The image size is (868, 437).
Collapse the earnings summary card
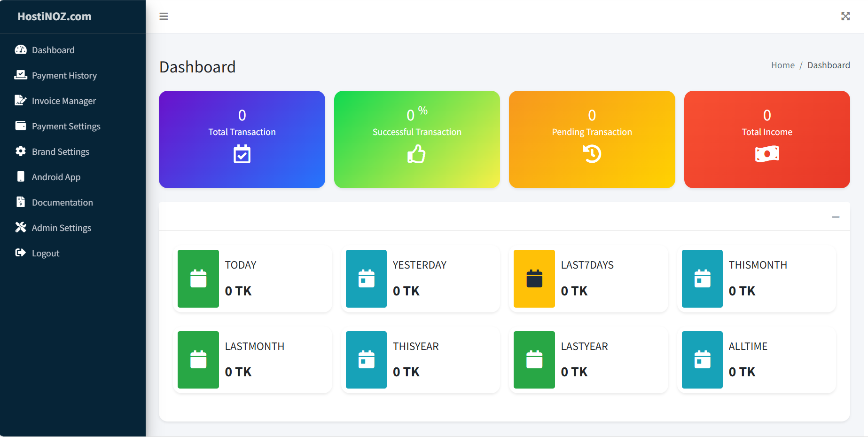pyautogui.click(x=836, y=217)
